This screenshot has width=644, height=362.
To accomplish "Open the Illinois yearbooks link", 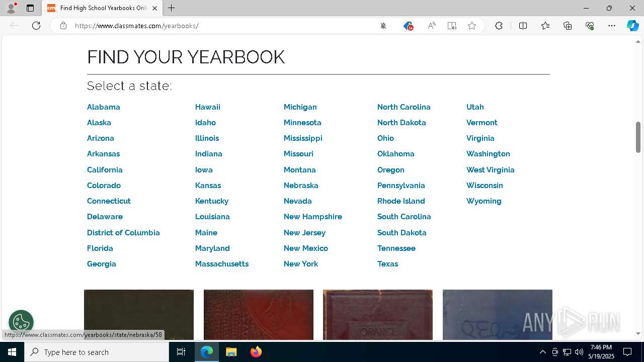I will (207, 138).
